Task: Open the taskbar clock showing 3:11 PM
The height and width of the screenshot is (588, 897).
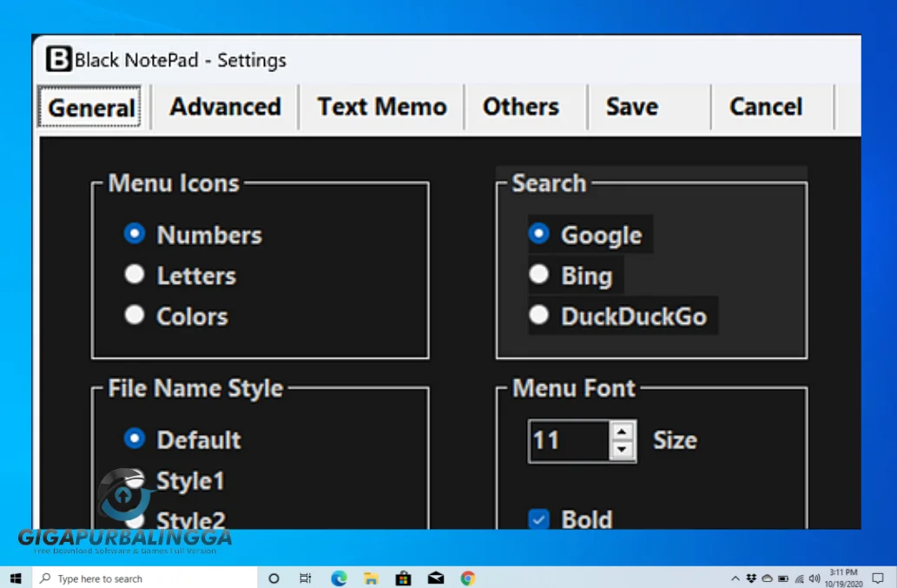Action: (844, 578)
